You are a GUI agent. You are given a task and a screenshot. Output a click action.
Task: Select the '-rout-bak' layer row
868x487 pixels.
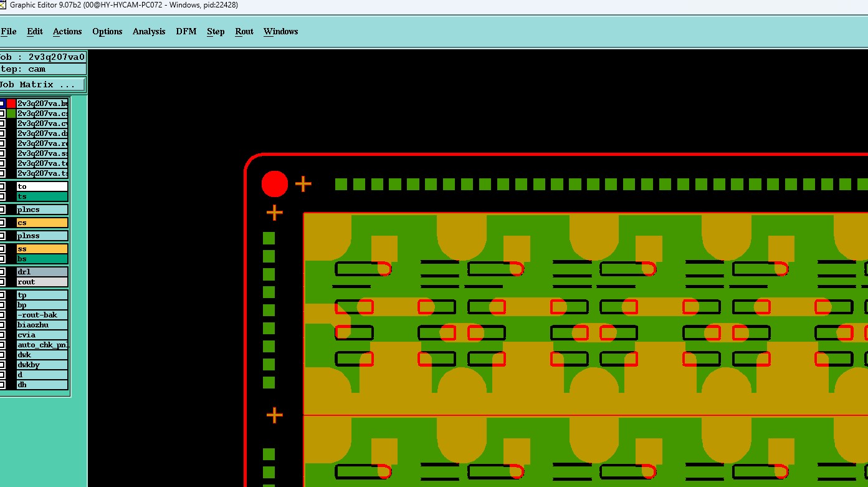42,315
